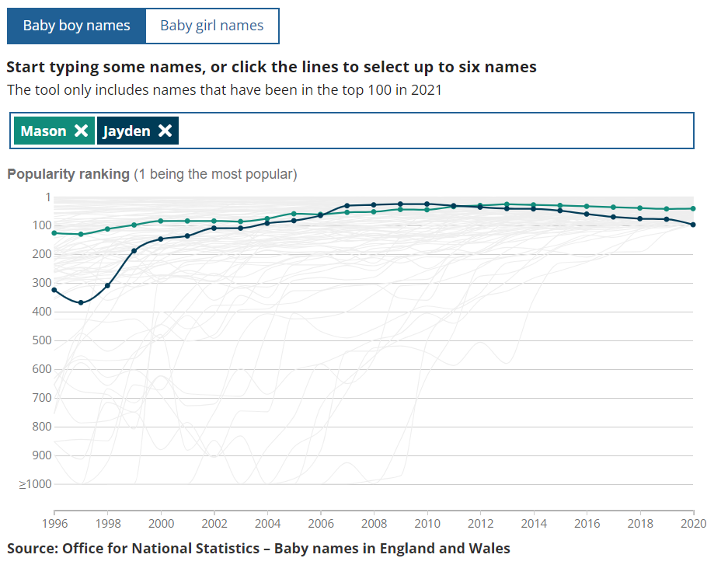
Task: Remove Jayden using its X icon
Action: pos(165,131)
